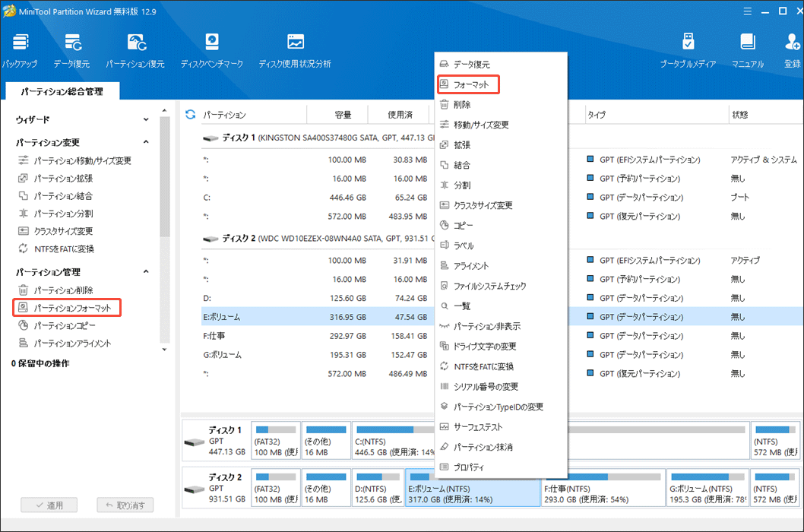Choose コピー in the context menu

[x=501, y=226]
